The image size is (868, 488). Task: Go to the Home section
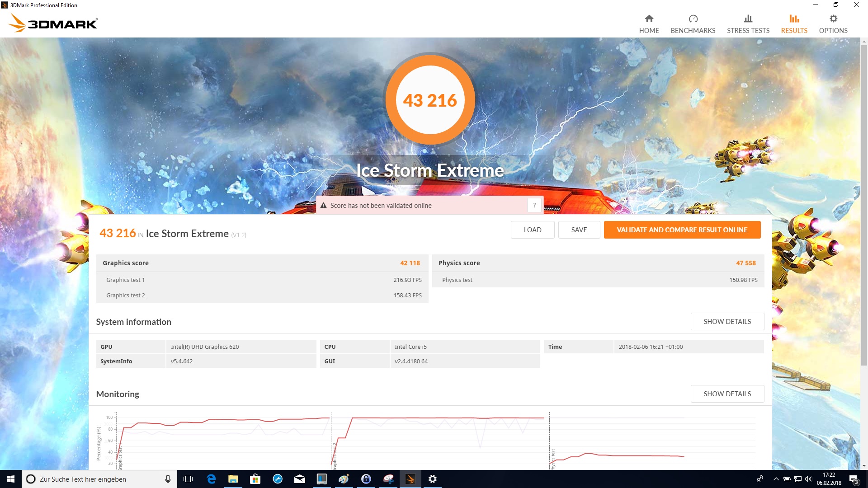pos(649,24)
